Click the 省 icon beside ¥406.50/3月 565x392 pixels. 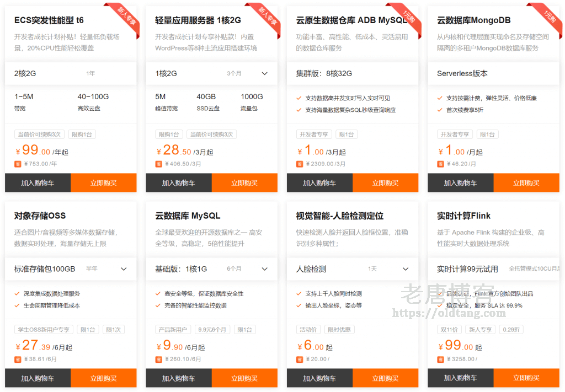158,164
